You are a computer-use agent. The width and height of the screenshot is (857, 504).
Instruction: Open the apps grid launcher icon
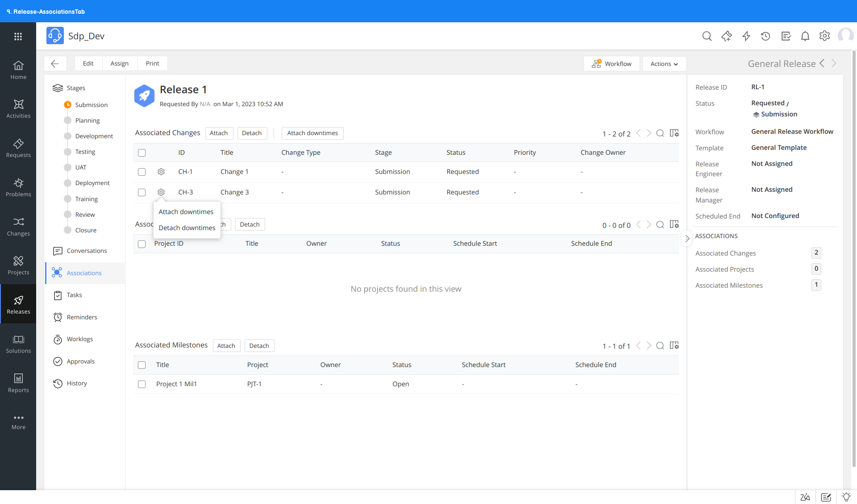coord(18,37)
